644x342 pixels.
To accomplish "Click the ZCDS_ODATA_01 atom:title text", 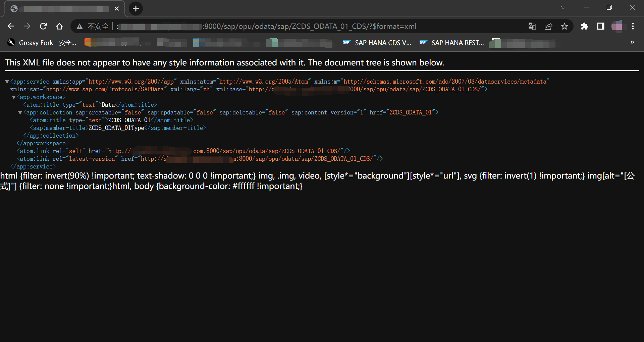I will (x=129, y=120).
